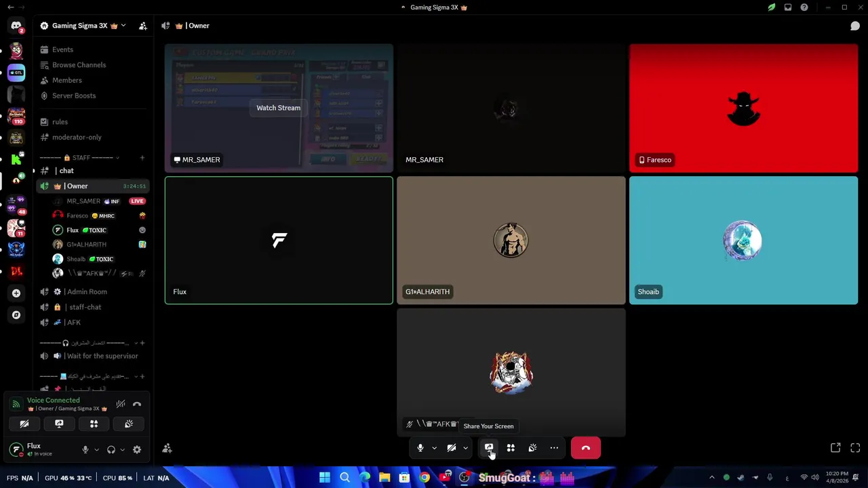
Task: Toggle camera in Voice Connected panel
Action: click(24, 424)
